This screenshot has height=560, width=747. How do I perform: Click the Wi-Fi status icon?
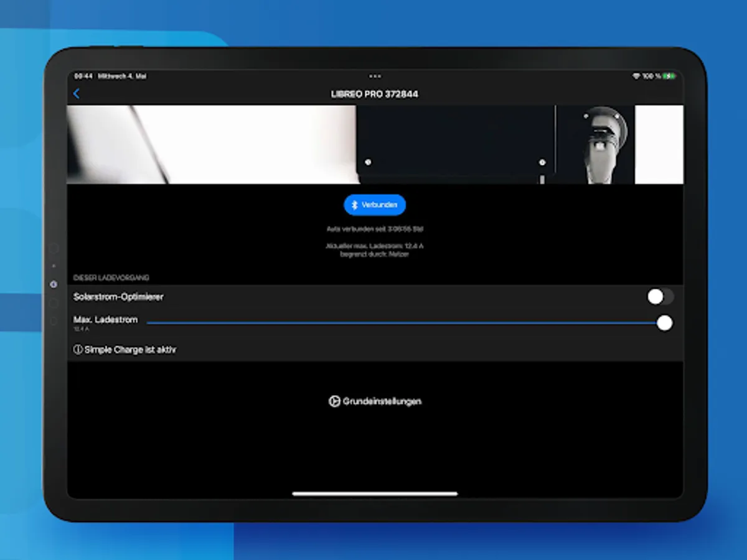click(636, 76)
